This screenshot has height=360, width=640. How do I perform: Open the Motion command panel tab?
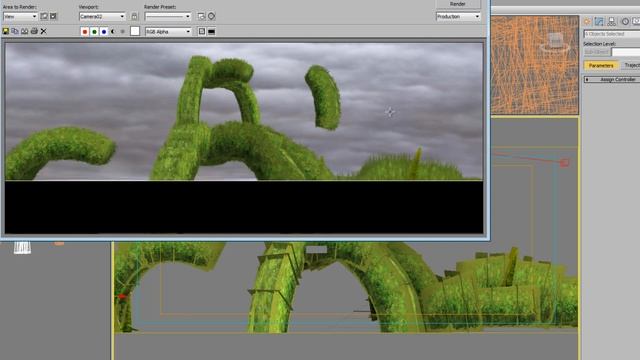pyautogui.click(x=599, y=22)
